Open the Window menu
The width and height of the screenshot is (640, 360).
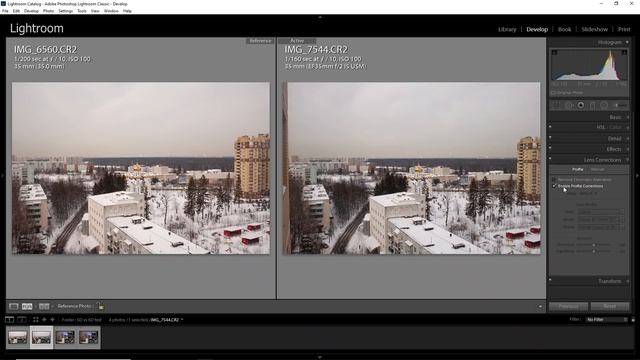click(x=111, y=11)
